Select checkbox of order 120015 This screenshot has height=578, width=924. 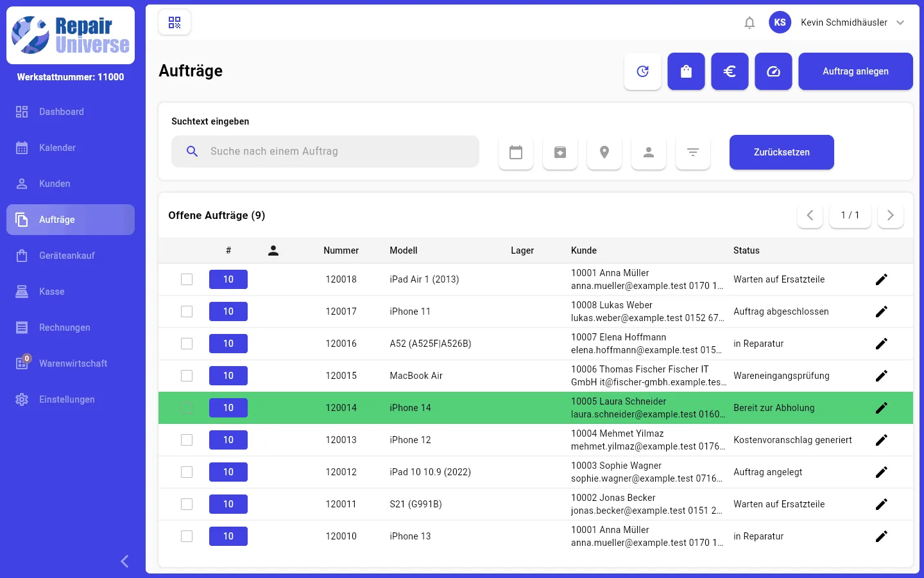[187, 376]
